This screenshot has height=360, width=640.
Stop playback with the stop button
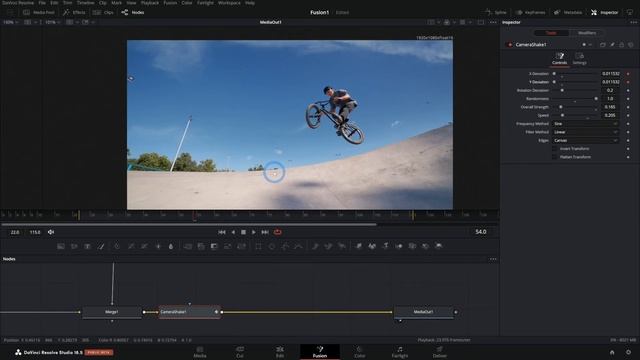point(243,232)
